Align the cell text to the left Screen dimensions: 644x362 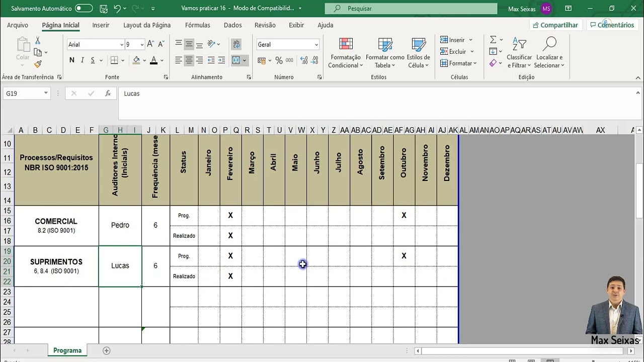point(178,60)
